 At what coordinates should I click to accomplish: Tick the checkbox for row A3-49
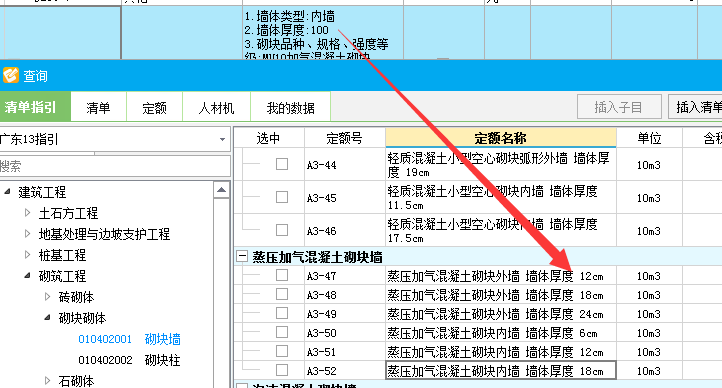coord(282,313)
